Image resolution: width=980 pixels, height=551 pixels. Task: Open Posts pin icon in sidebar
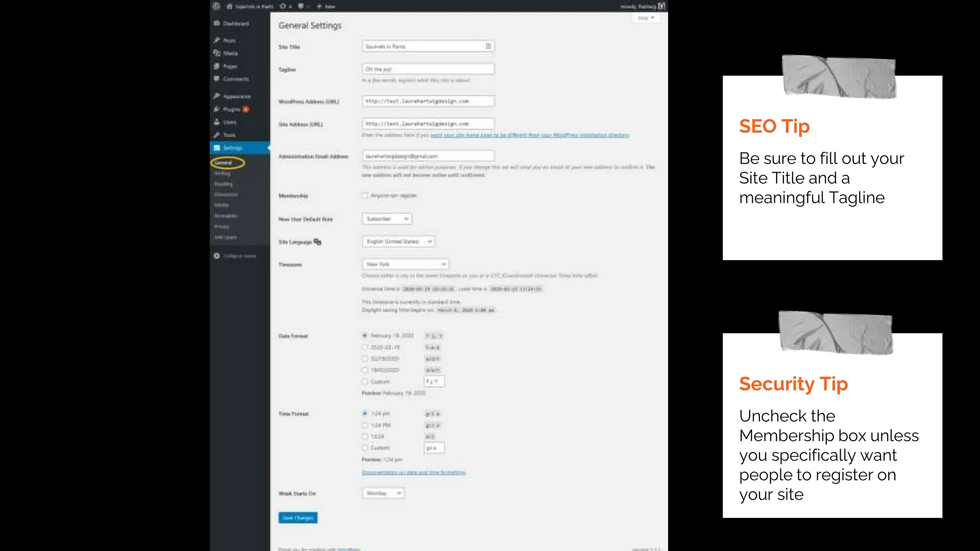coord(217,40)
